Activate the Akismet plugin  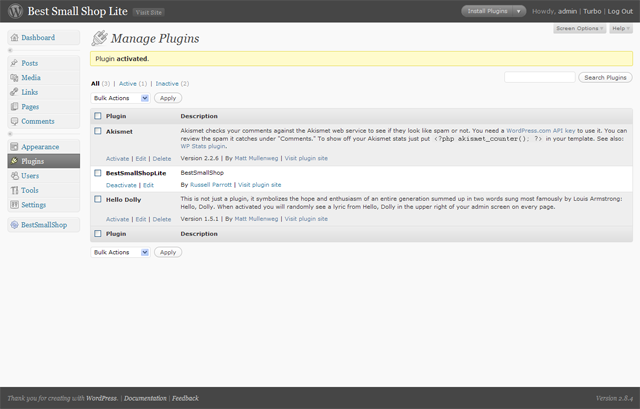click(x=118, y=158)
